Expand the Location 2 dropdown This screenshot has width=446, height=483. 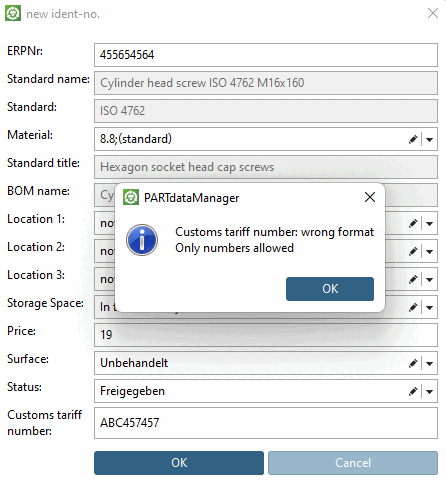point(430,251)
